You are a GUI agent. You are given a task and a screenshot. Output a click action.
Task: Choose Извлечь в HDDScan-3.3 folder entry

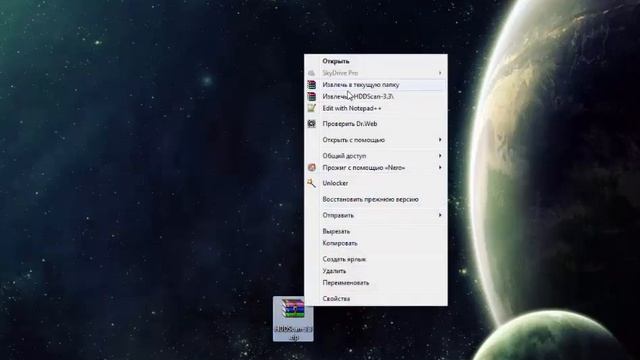pos(376,97)
